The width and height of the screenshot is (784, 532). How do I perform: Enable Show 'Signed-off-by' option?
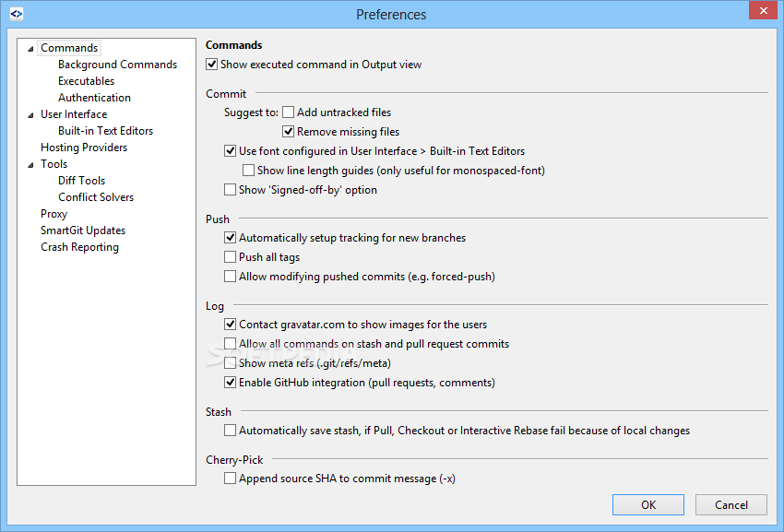pos(230,190)
